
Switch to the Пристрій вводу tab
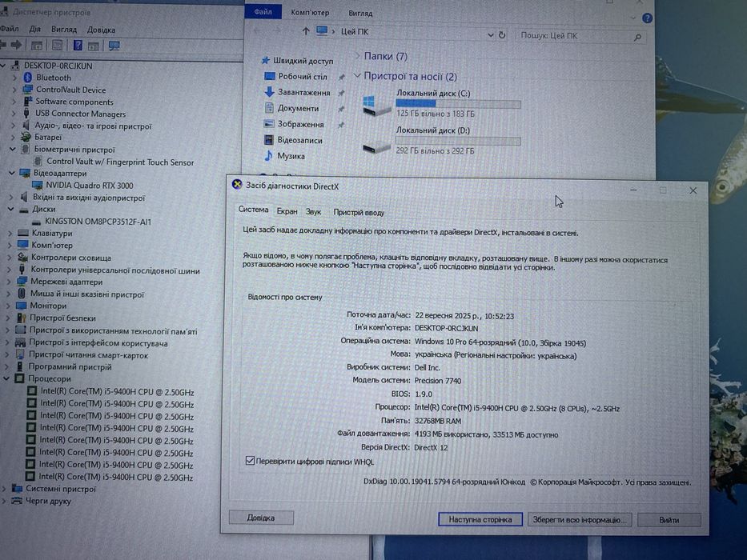359,212
